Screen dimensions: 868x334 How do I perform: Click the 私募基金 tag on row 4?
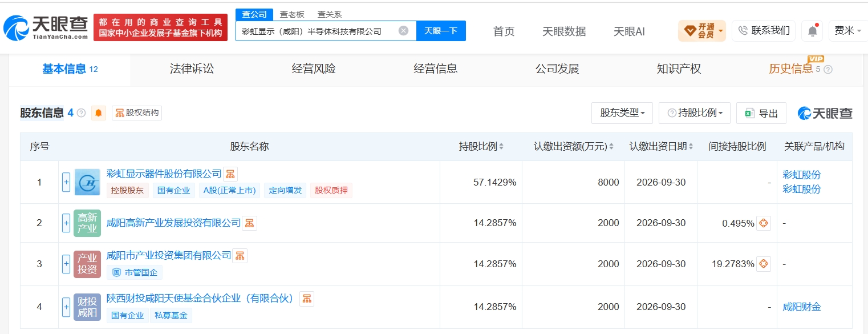coord(171,315)
